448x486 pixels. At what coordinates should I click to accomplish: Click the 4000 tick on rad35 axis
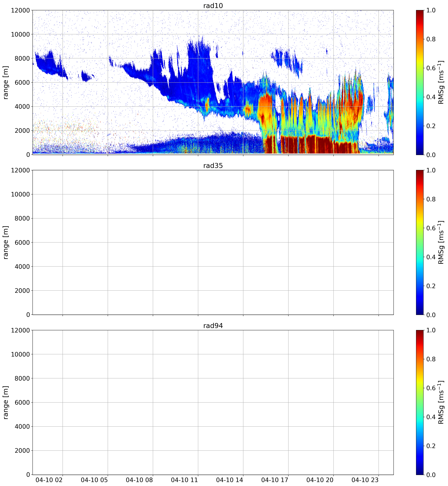point(22,266)
